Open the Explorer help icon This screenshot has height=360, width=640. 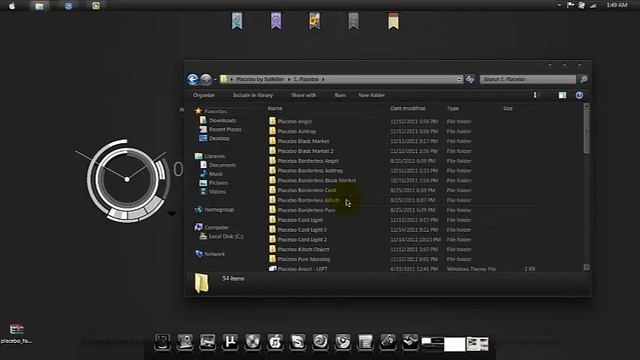[579, 95]
